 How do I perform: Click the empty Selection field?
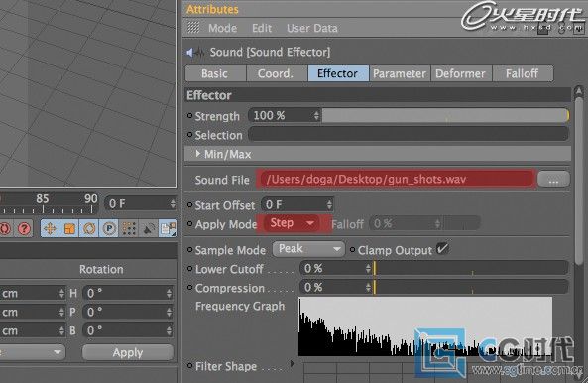point(409,134)
